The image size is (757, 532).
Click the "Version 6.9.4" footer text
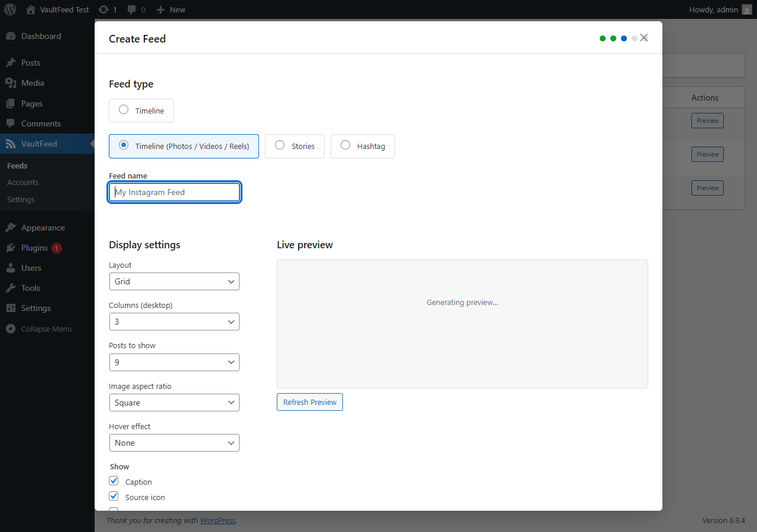click(723, 521)
